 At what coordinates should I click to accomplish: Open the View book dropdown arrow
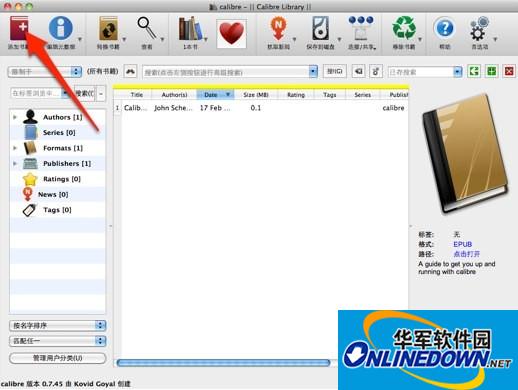pos(162,39)
